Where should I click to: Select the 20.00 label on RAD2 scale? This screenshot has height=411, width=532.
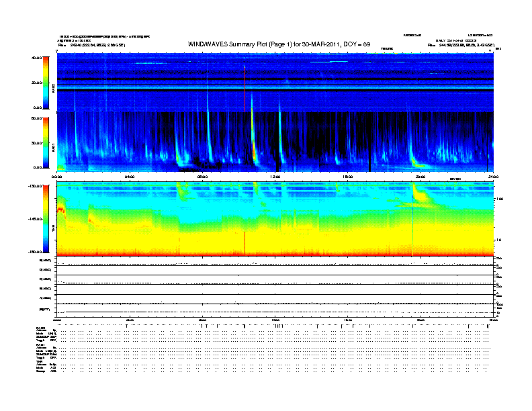[x=36, y=83]
